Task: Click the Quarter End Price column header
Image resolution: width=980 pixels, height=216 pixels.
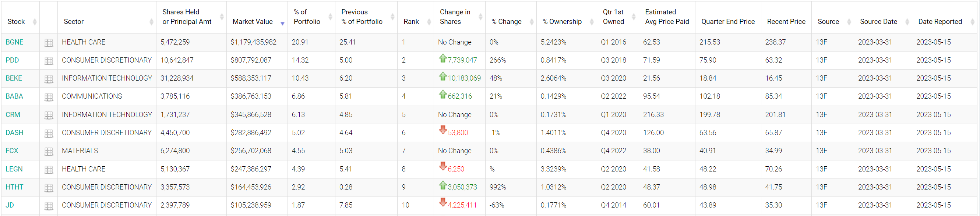Action: click(728, 22)
